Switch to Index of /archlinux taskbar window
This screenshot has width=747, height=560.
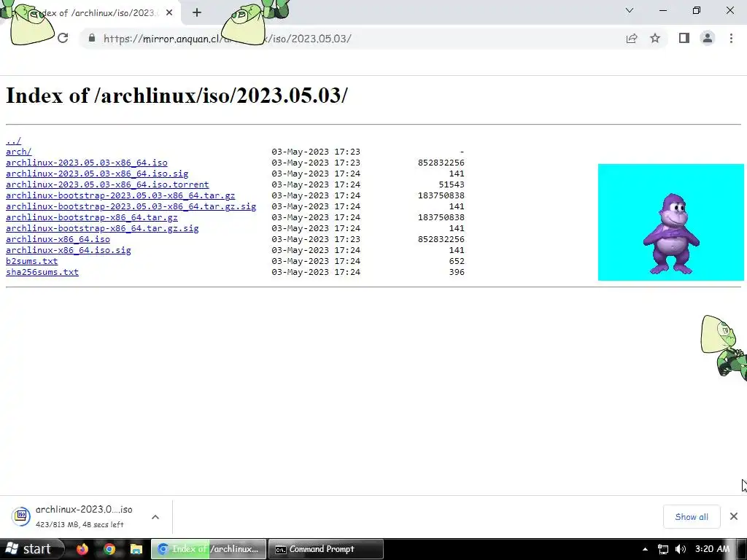(x=209, y=549)
